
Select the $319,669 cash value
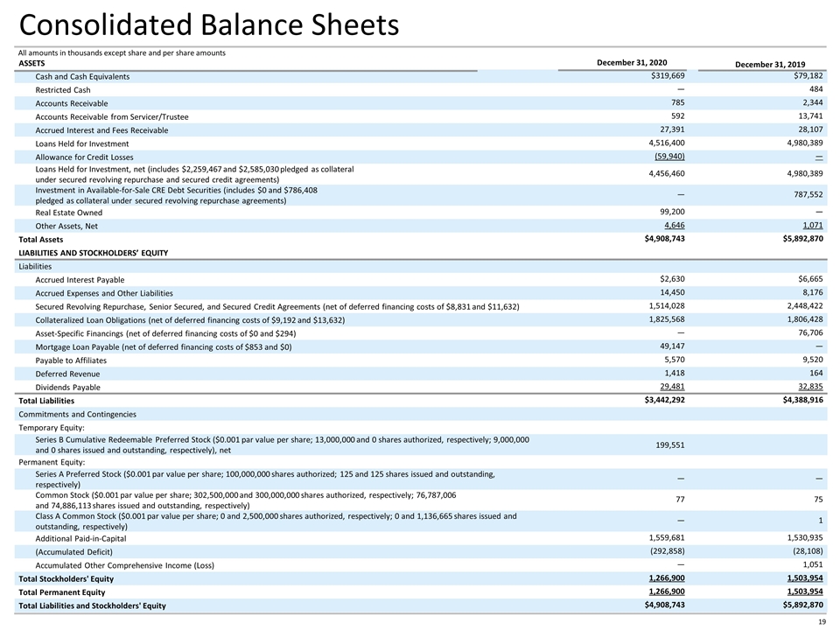(x=668, y=76)
